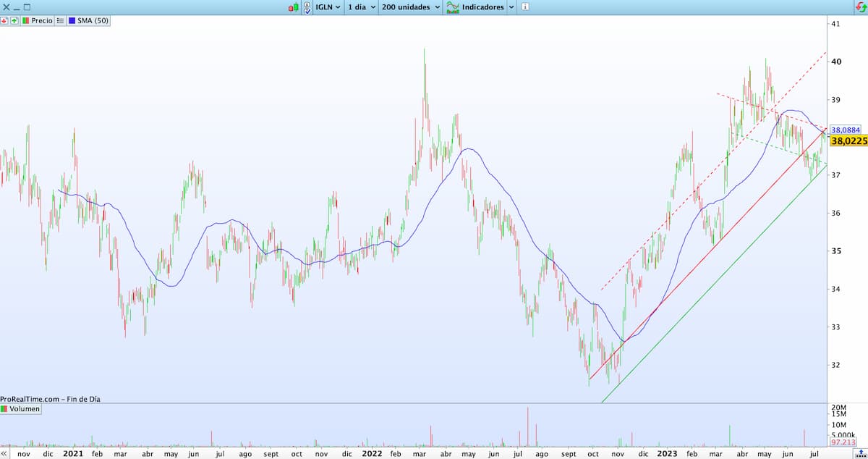868x459 pixels.
Task: Click the Precio label
Action: [x=41, y=21]
